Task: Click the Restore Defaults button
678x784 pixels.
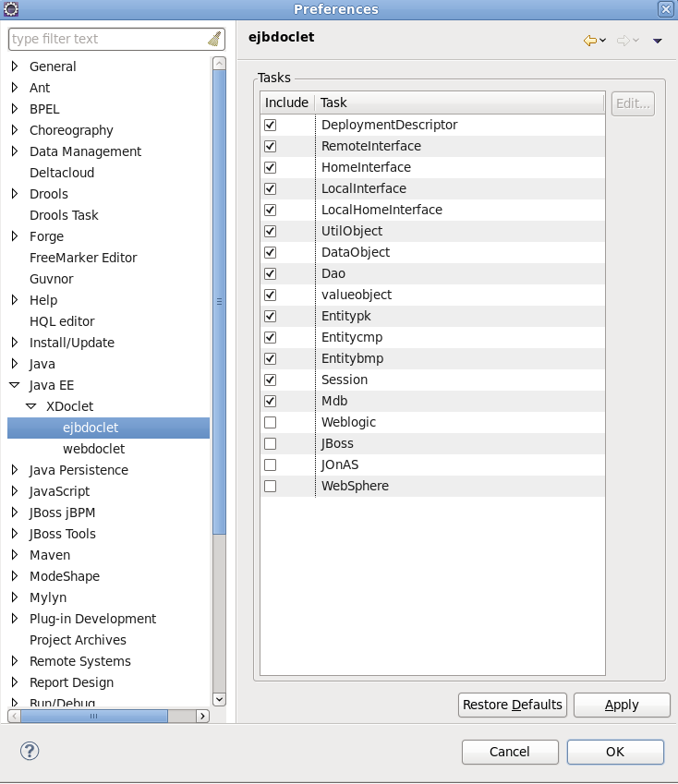Action: point(513,705)
